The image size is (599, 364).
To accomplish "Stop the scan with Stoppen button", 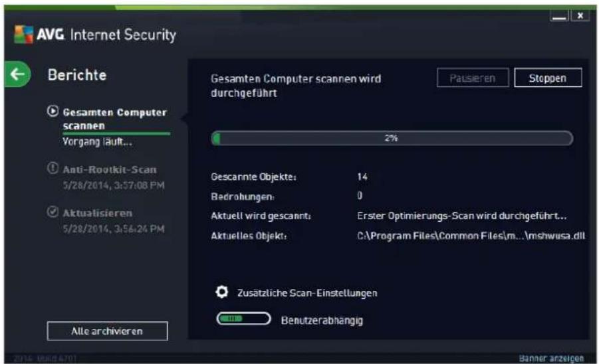I will point(548,78).
